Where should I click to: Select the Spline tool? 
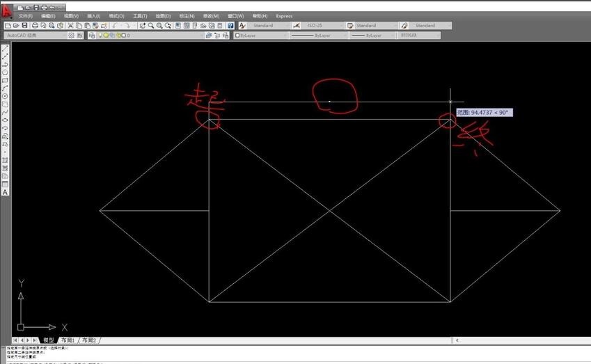6,112
